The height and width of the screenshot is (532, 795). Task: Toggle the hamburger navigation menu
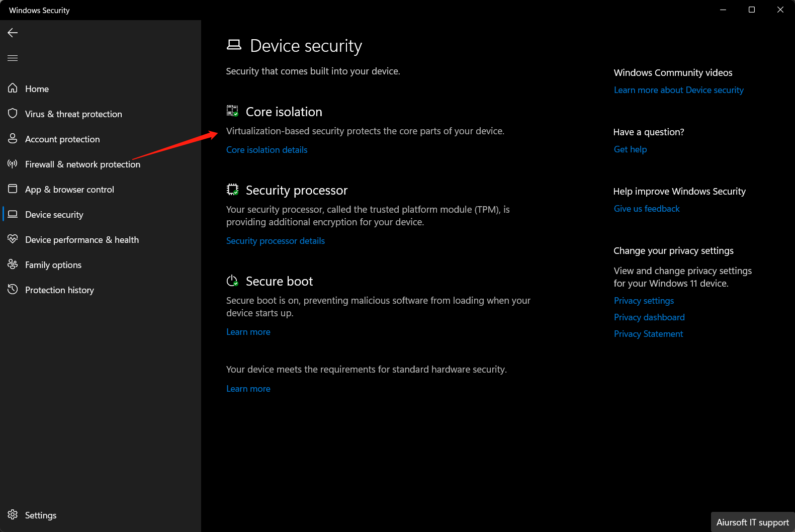point(13,58)
